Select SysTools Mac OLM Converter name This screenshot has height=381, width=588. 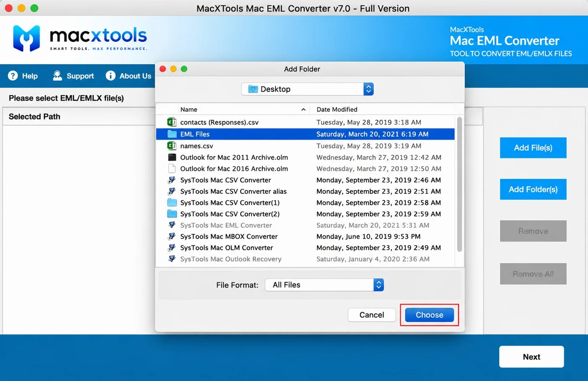[226, 248]
